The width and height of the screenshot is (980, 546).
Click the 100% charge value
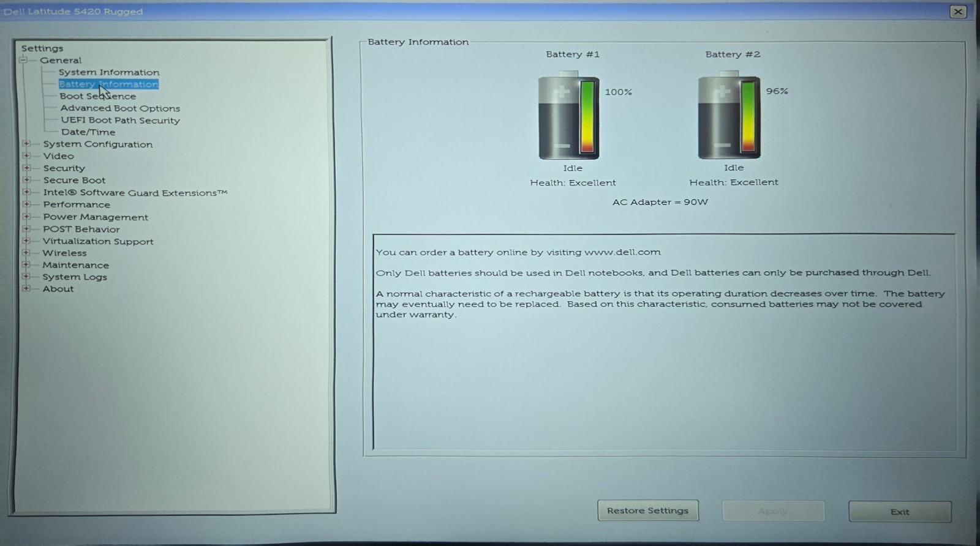click(x=619, y=92)
